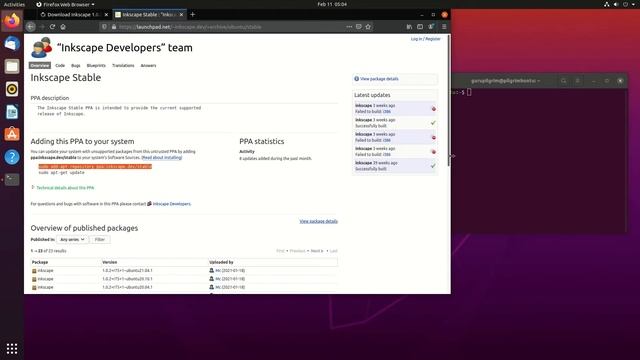Open search in the terminal window
Screen dimensions: 640x360
(x=564, y=81)
